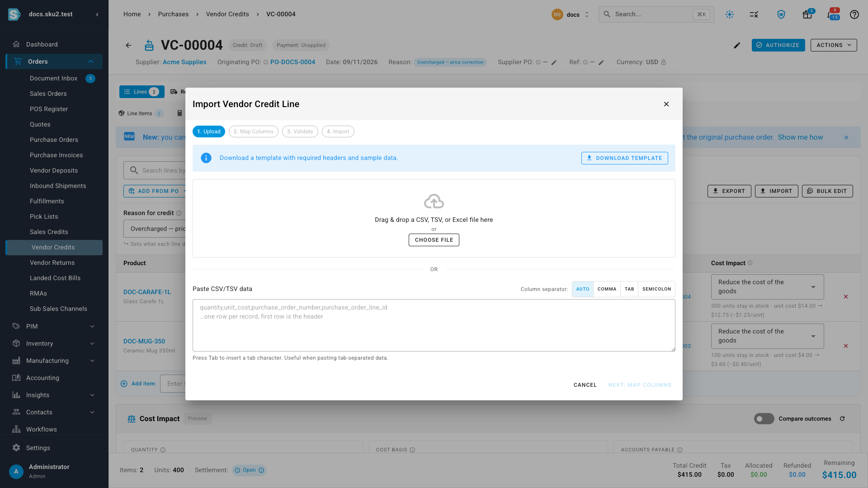Open the DOC-CARAFE-1L cost impact dropdown
868x488 pixels.
[x=767, y=287]
